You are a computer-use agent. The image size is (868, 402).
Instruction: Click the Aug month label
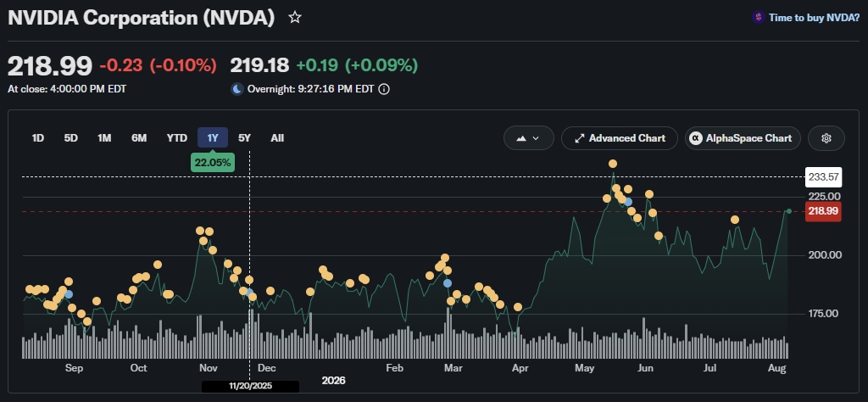coord(779,368)
